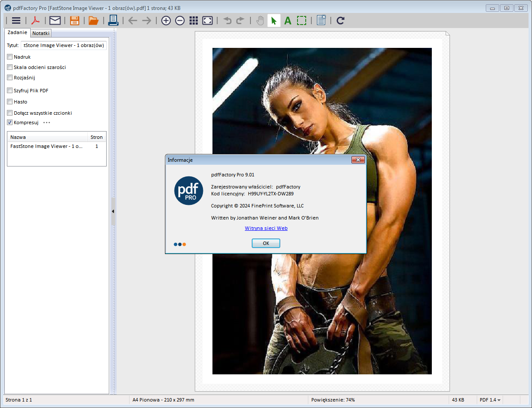Enable Szyfruj Plik PDF checkbox

click(x=10, y=90)
